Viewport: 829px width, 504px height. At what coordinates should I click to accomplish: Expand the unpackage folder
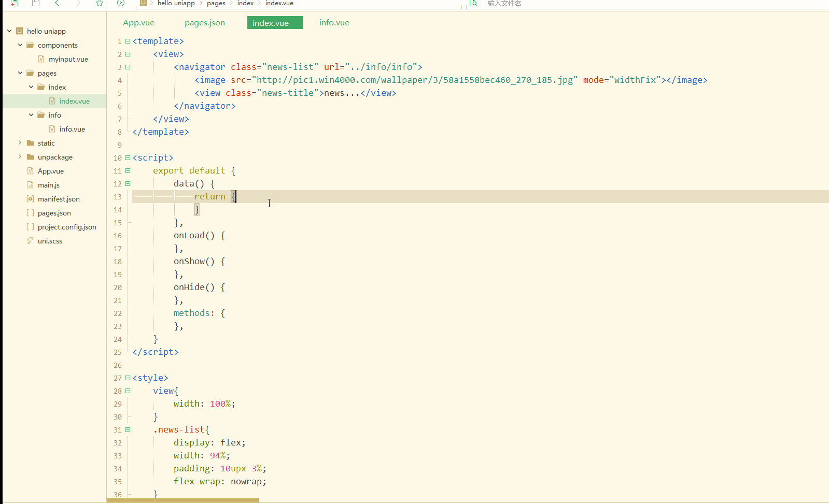[x=20, y=157]
